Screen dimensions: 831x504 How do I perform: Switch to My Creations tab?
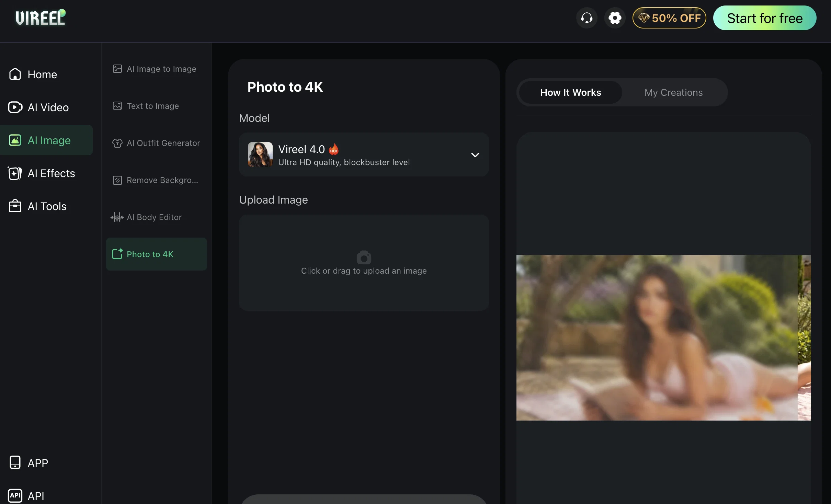[x=673, y=92]
